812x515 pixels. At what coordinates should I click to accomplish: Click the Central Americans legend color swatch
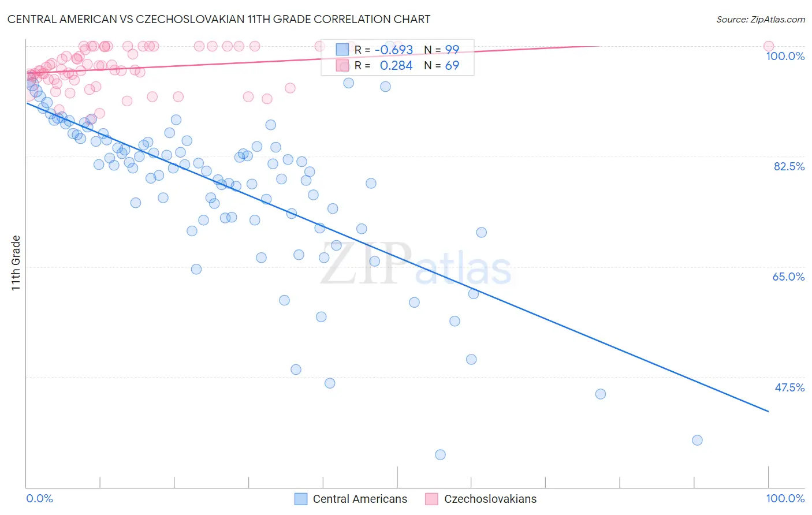(x=300, y=499)
